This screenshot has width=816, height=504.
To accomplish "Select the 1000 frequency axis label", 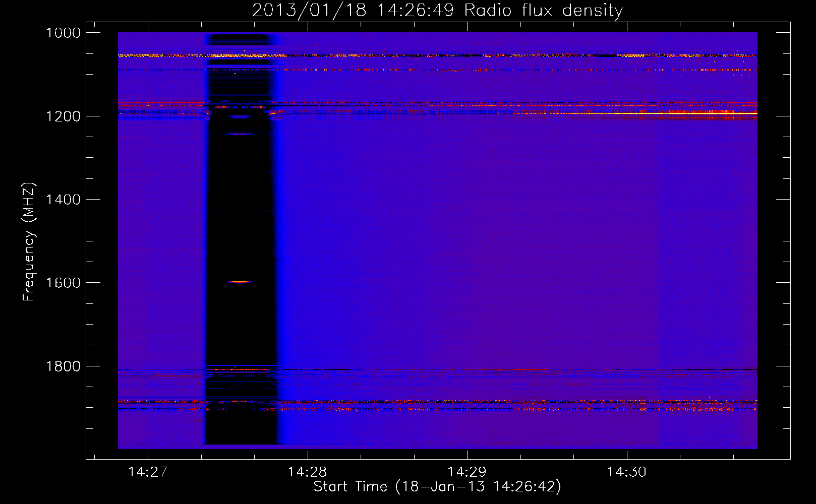I will (x=63, y=33).
